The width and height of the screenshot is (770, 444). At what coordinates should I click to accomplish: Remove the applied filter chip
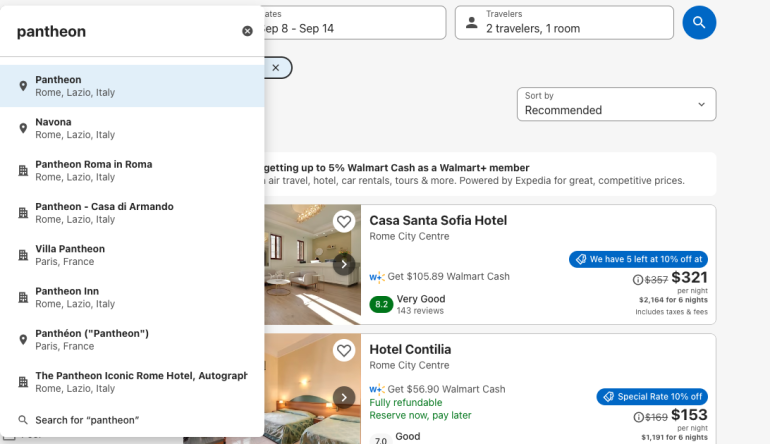click(x=275, y=67)
